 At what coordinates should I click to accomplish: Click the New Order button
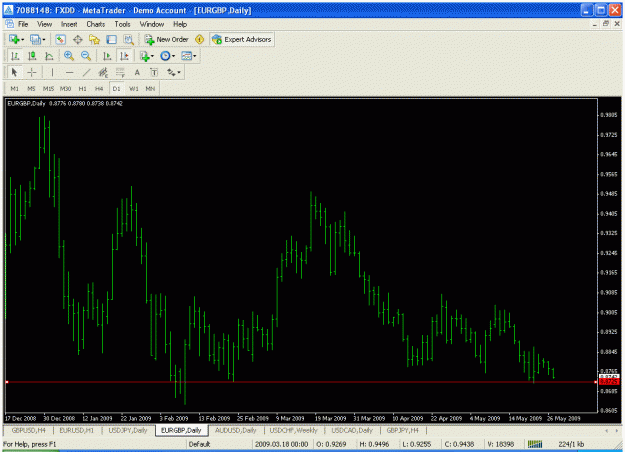(x=167, y=39)
